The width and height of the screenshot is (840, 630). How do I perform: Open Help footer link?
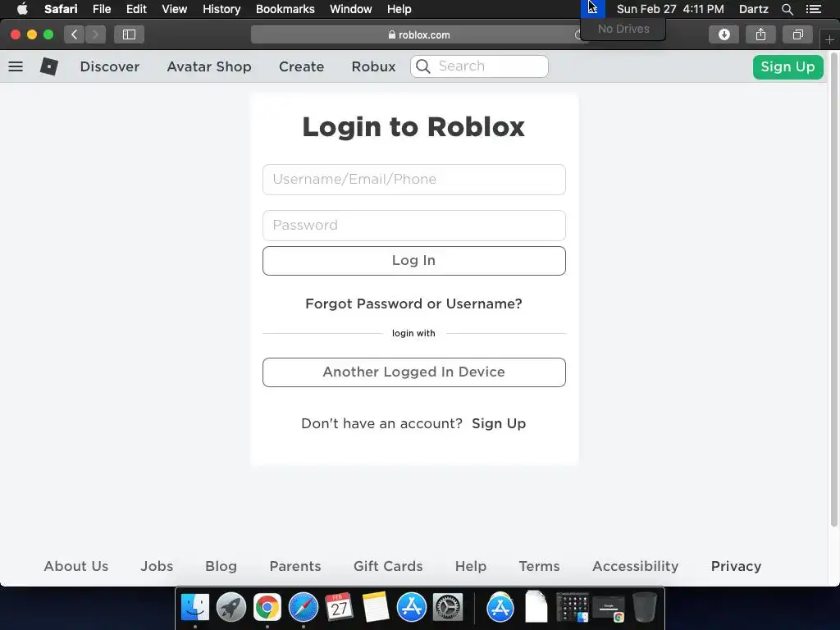(470, 566)
